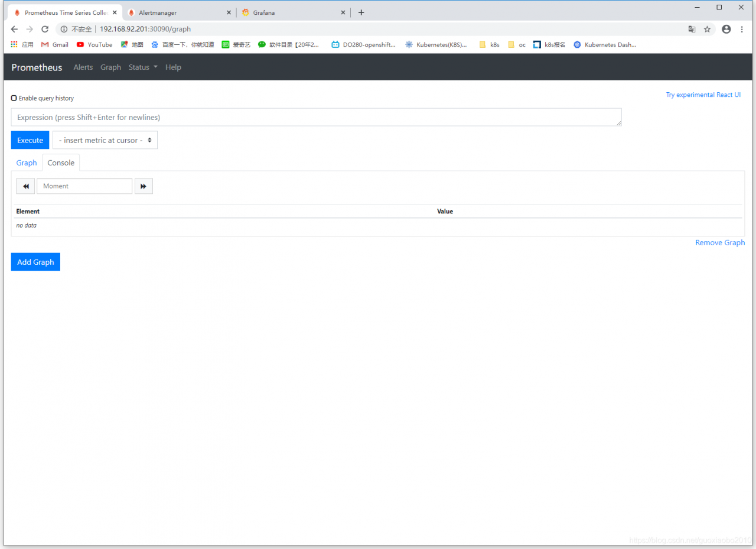
Task: Open the insert metric at cursor dropdown
Action: coord(105,140)
